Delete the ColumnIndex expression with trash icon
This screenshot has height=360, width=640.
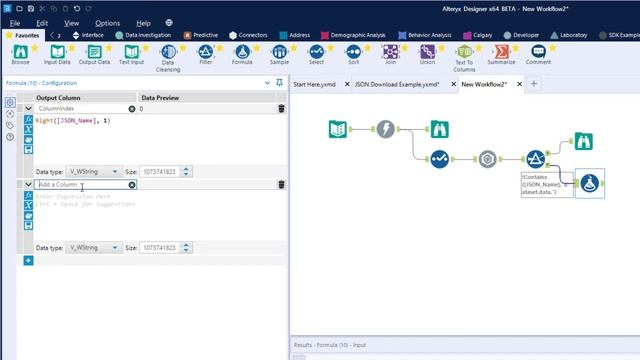(281, 109)
